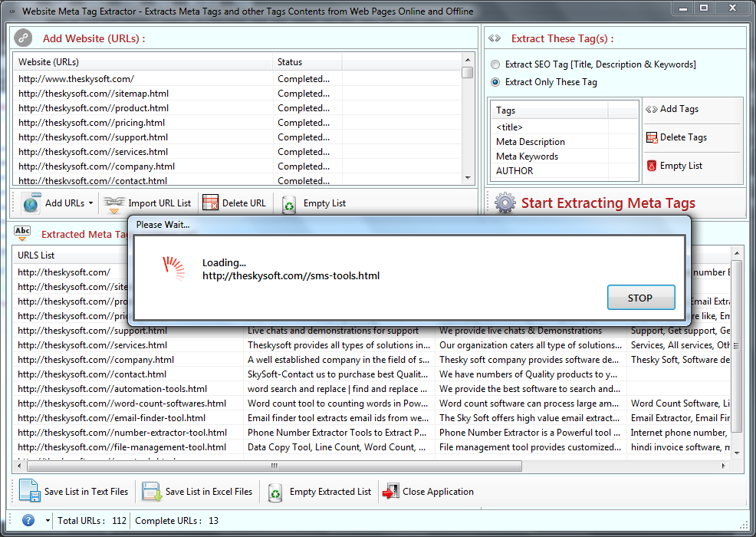Click the blue help question mark icon
756x537 pixels.
[28, 520]
